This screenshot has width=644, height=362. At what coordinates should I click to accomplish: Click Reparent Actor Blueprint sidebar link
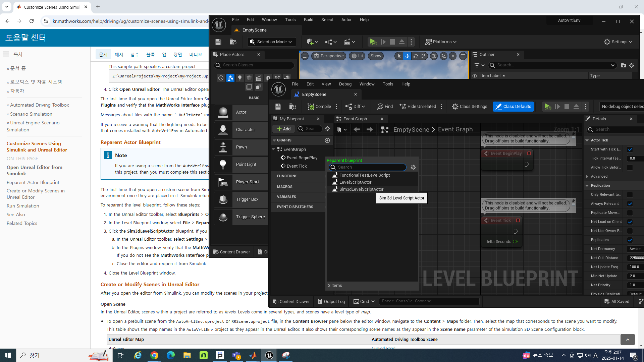[33, 182]
